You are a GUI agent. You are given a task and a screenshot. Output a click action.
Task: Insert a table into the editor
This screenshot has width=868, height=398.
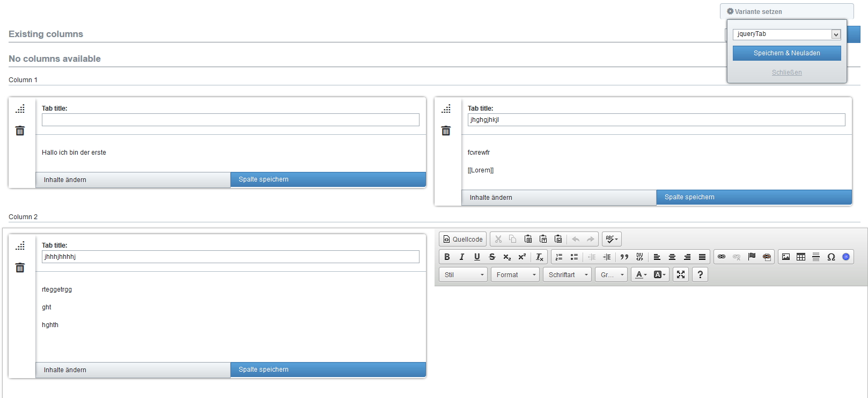click(x=801, y=257)
